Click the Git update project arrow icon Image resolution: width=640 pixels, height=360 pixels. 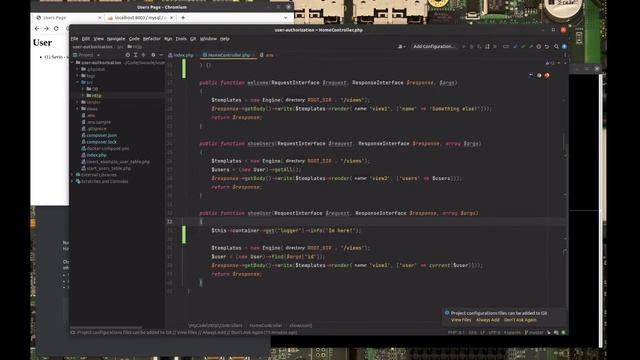click(515, 47)
